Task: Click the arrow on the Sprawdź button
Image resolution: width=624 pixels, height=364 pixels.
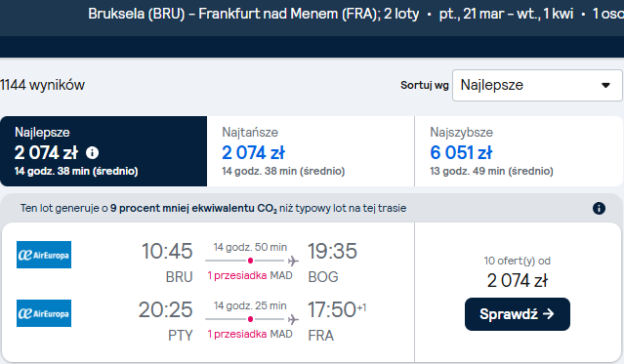Action: click(x=549, y=314)
